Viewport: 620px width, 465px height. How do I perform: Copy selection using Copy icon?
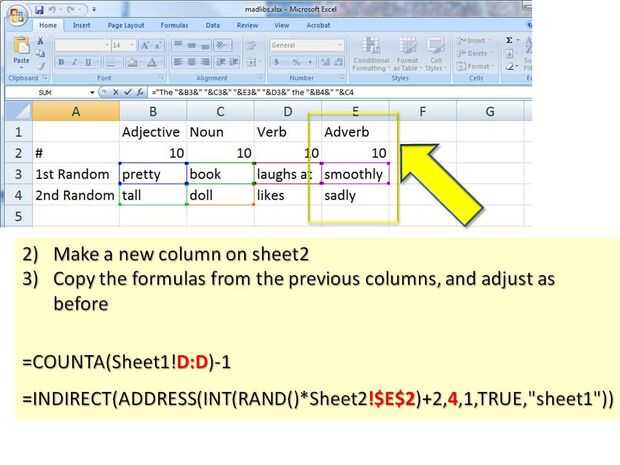(40, 53)
